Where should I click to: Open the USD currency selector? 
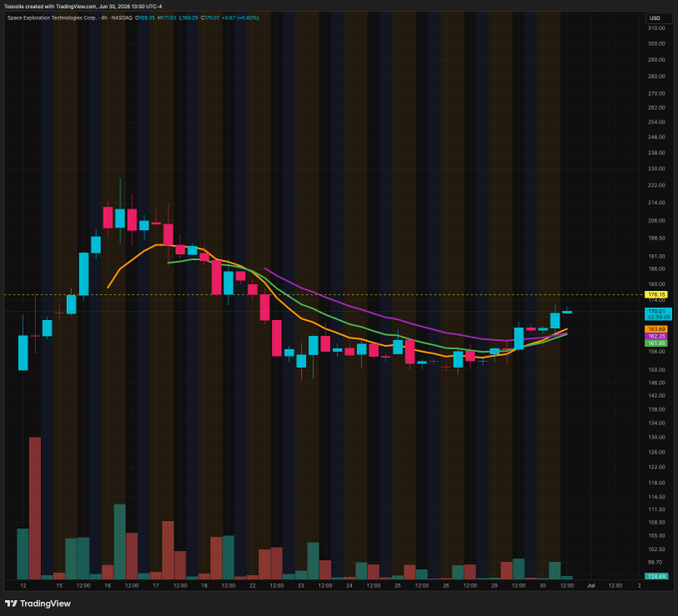point(659,18)
